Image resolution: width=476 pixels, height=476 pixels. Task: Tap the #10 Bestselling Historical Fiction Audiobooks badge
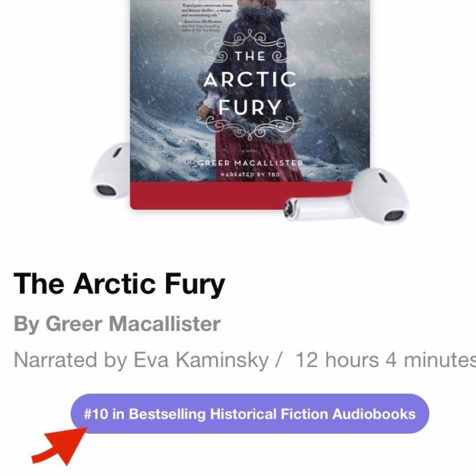click(250, 414)
